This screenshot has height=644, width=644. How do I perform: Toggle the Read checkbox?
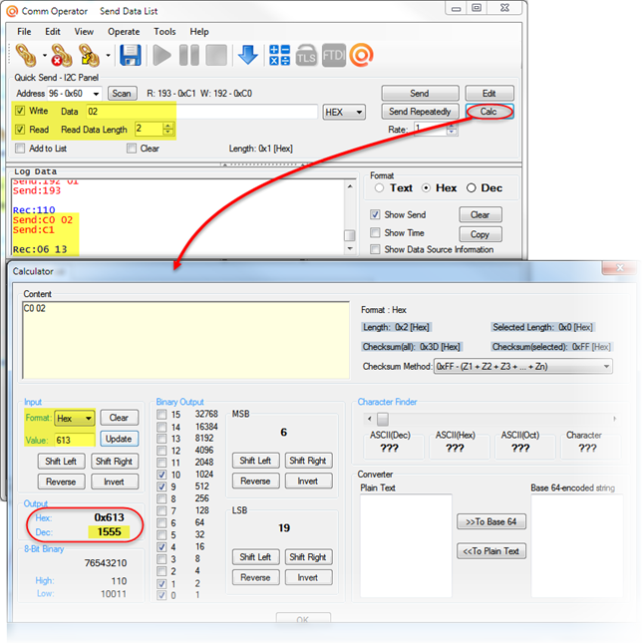20,130
